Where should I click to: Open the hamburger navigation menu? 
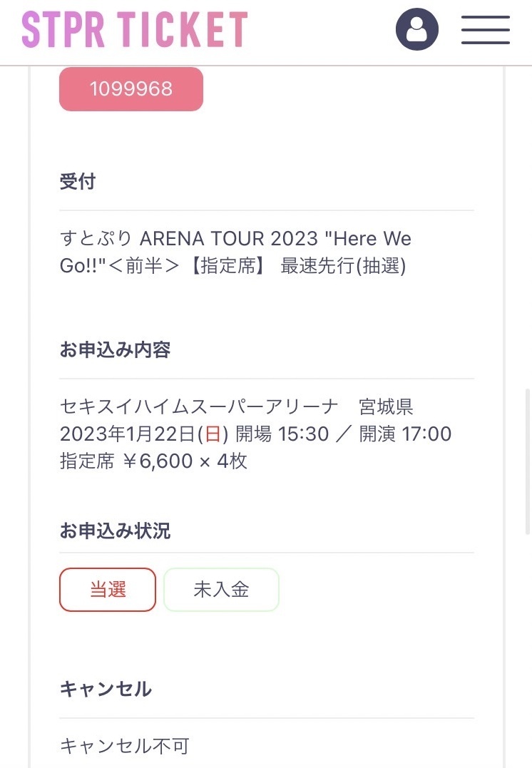click(485, 29)
